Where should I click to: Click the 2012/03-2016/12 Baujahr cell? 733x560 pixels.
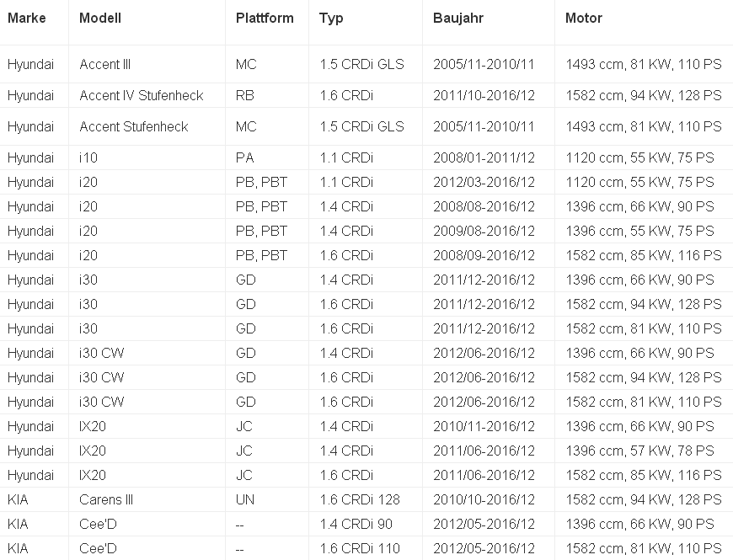(484, 182)
